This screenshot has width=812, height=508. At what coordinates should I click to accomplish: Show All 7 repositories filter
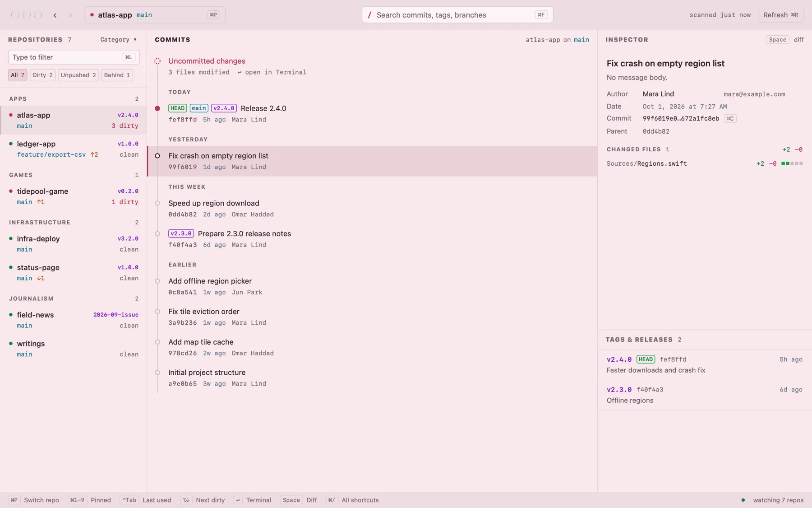(18, 75)
